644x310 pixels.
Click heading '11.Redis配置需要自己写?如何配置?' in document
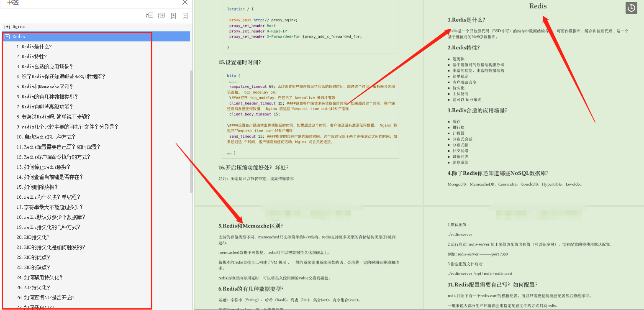(x=493, y=285)
